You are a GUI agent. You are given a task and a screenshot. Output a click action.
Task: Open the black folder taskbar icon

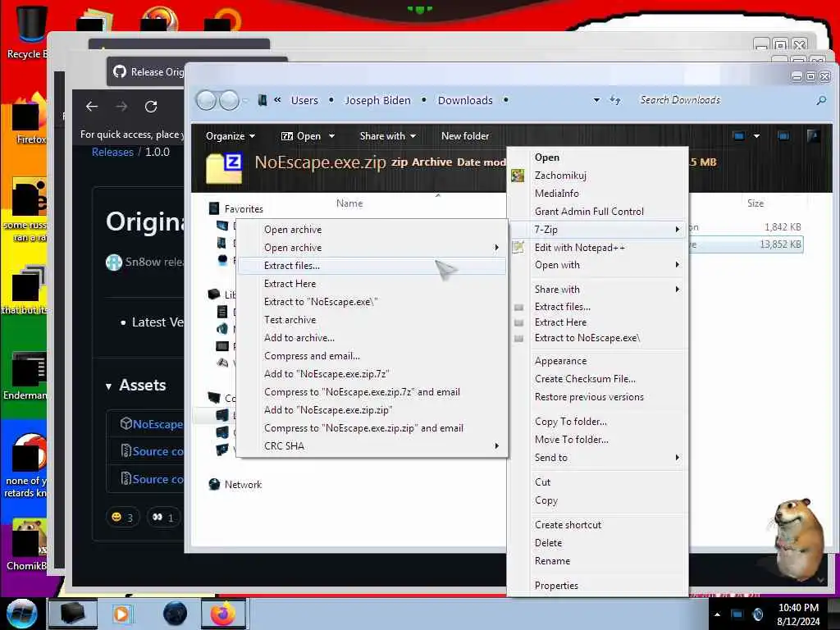(73, 614)
